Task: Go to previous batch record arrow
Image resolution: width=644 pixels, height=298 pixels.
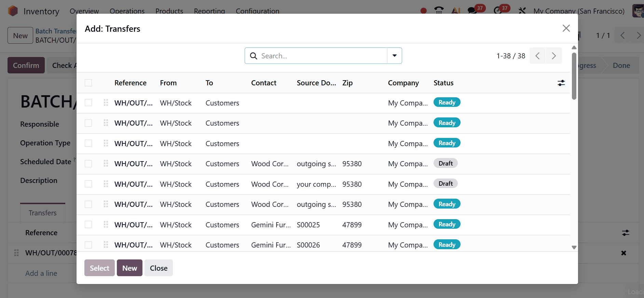Action: (x=622, y=36)
